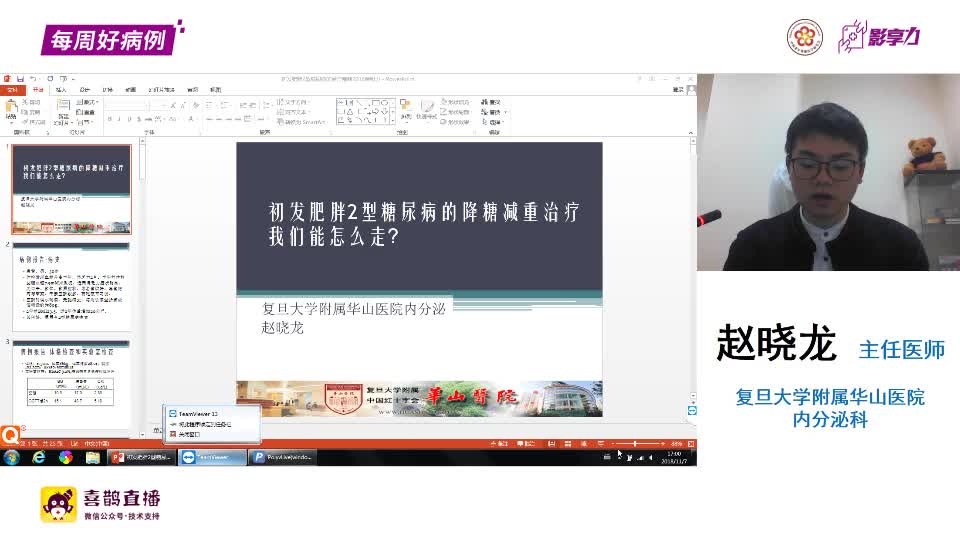Viewport: 960px width, 540px height.
Task: Open the Shape Effects dropdown
Action: click(456, 122)
